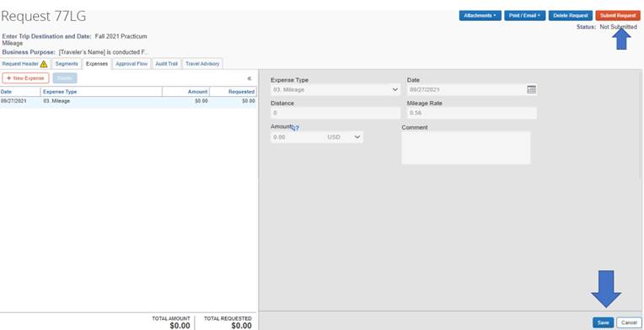Click the Comment text area
This screenshot has width=644, height=330.
click(x=466, y=147)
